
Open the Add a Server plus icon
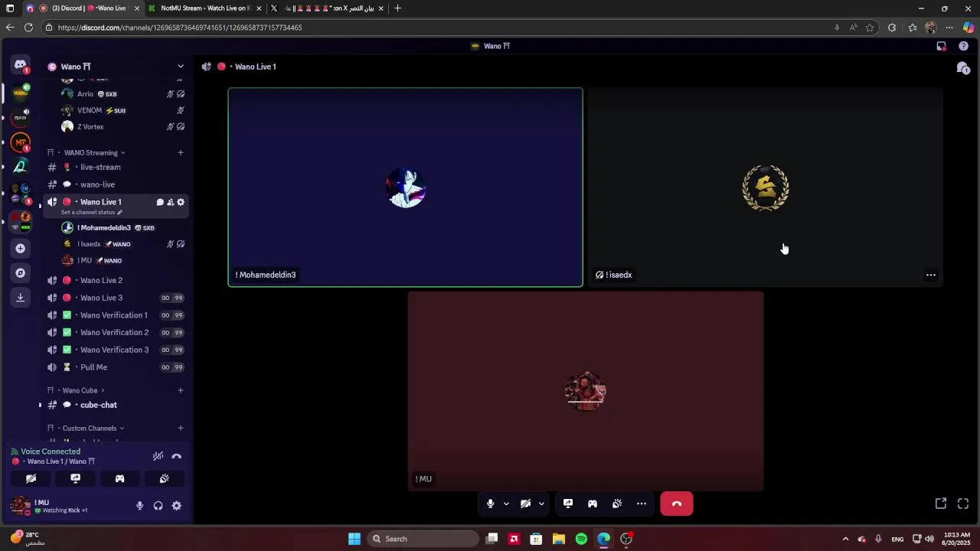20,248
